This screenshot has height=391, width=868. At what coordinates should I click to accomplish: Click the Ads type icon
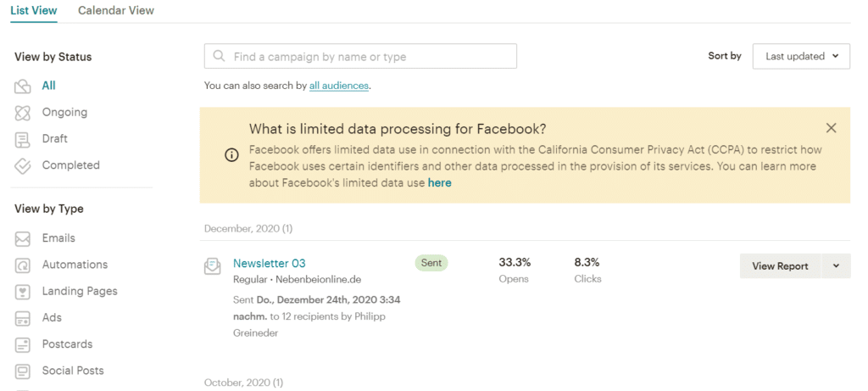23,318
